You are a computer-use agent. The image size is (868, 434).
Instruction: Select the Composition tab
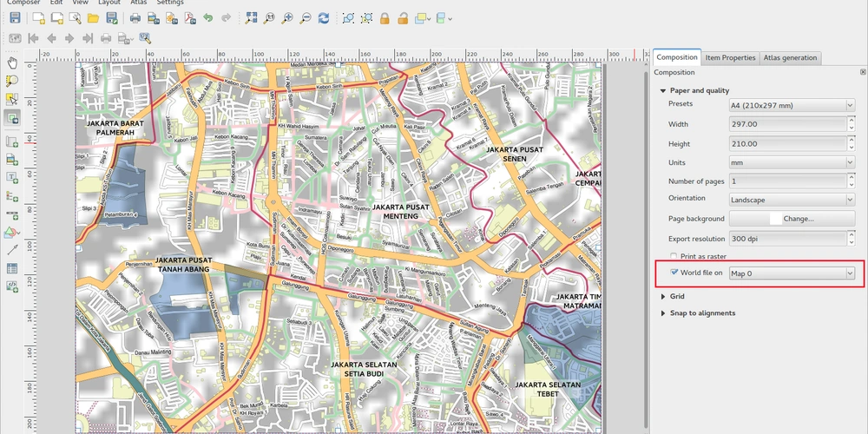677,57
